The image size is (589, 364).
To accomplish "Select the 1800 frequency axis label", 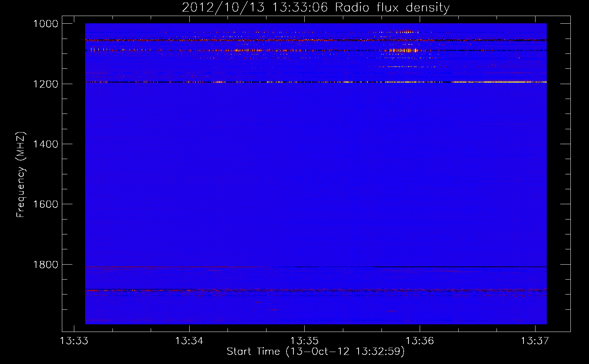I will click(x=46, y=265).
